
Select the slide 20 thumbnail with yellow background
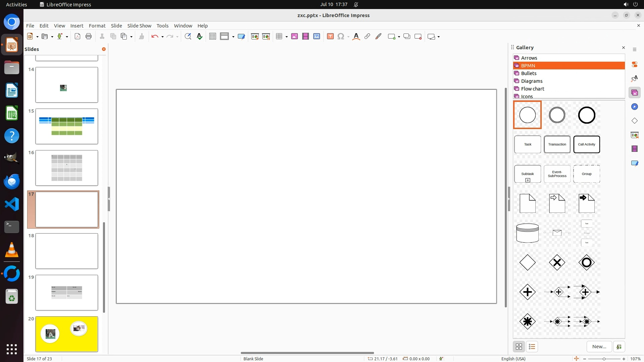(67, 334)
